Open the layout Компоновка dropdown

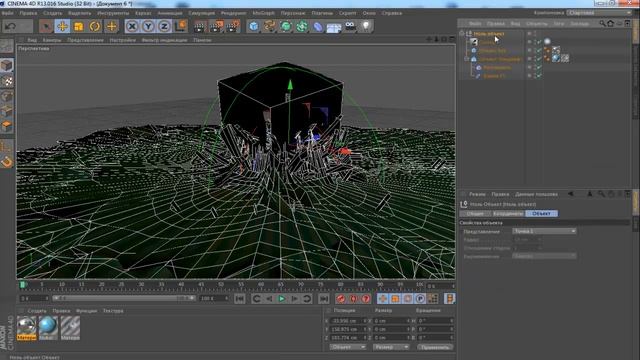[x=600, y=13]
